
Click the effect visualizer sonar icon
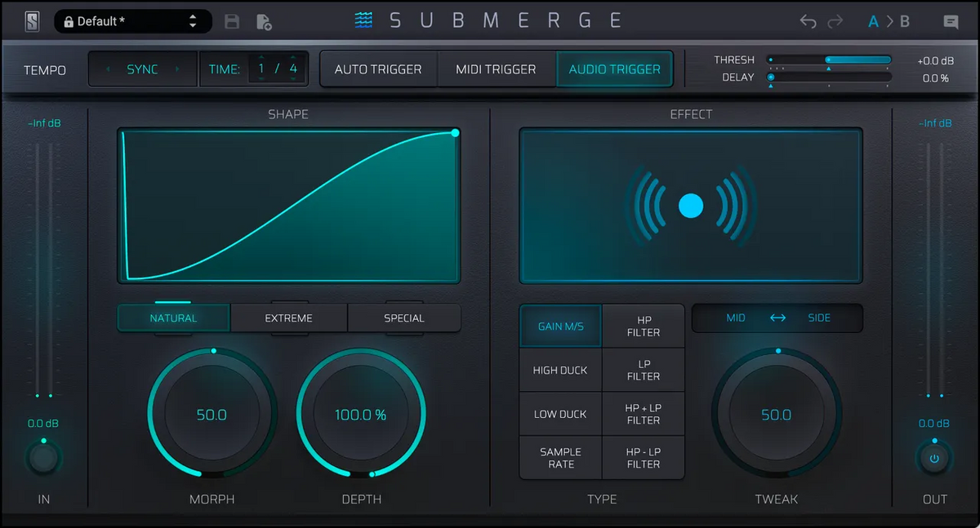(x=691, y=206)
